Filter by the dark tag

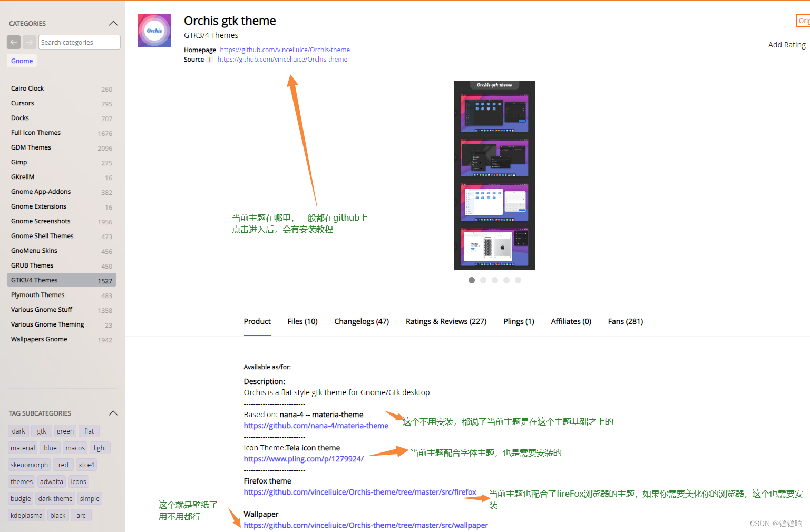(x=18, y=431)
